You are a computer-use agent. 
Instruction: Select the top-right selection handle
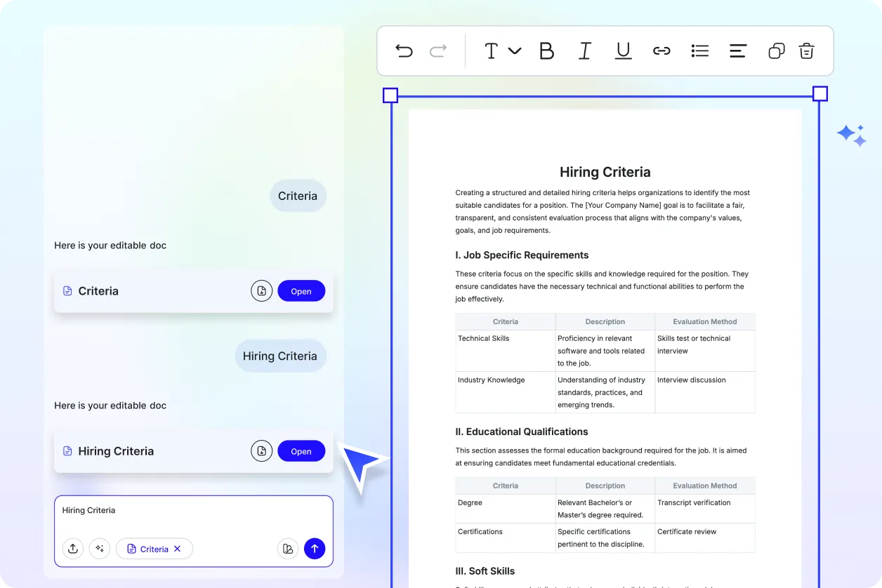[x=820, y=94]
